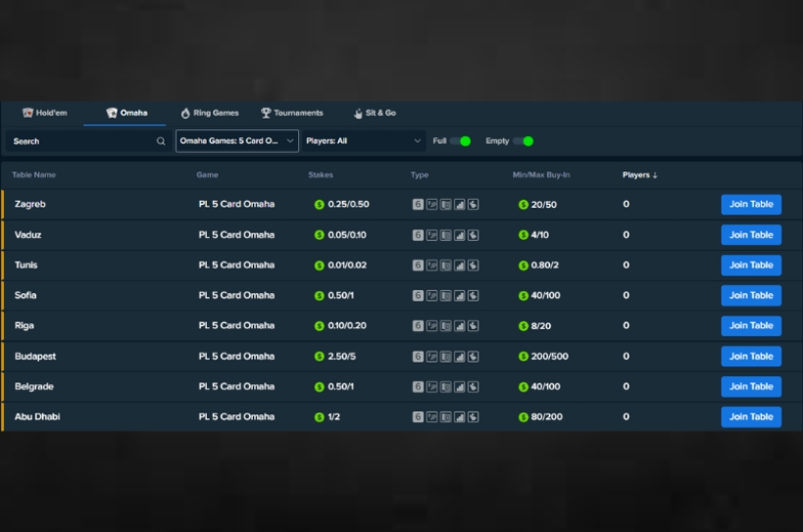Join the Vaduz table
803x532 pixels.
tap(751, 235)
